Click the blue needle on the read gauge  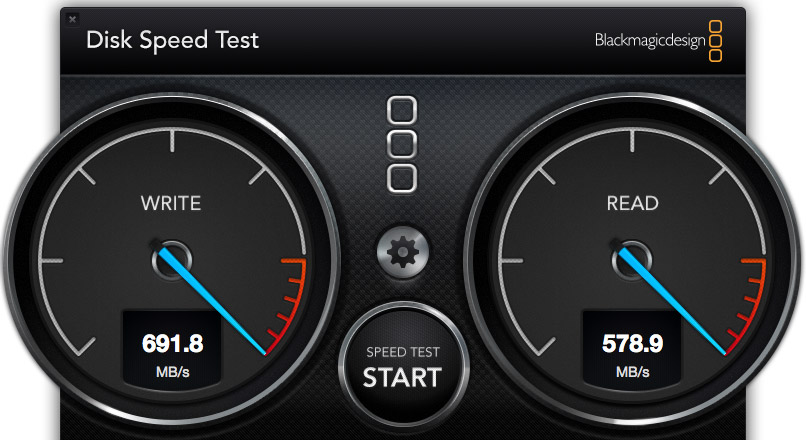point(673,302)
